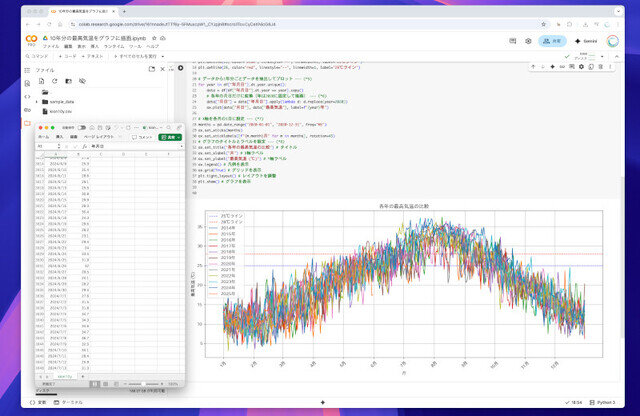This screenshot has width=640, height=416.
Task: Add a text cell with + テキスト
Action: pyautogui.click(x=92, y=56)
